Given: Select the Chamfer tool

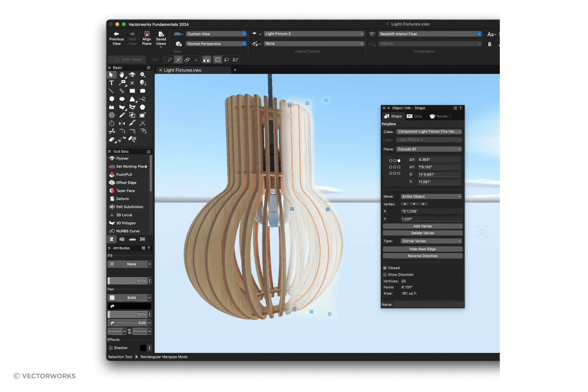Looking at the screenshot, I should (x=132, y=131).
